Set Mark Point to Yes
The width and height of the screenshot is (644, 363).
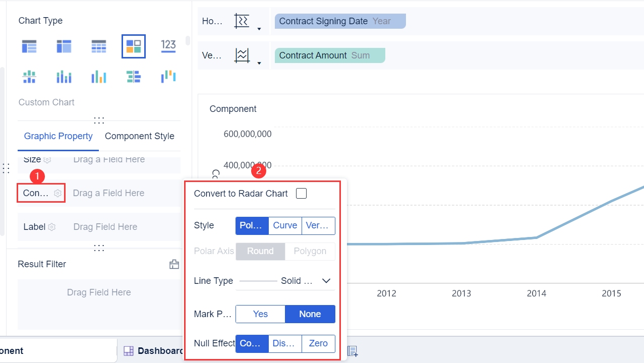click(x=260, y=314)
